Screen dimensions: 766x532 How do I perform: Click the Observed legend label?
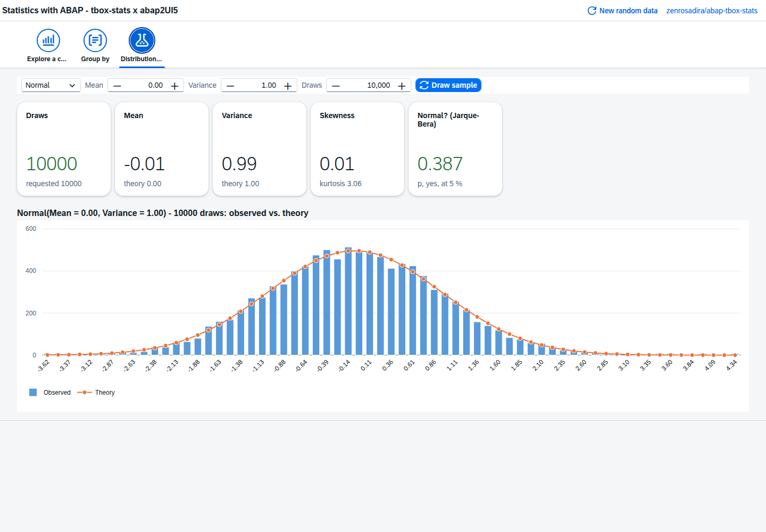[x=57, y=393]
